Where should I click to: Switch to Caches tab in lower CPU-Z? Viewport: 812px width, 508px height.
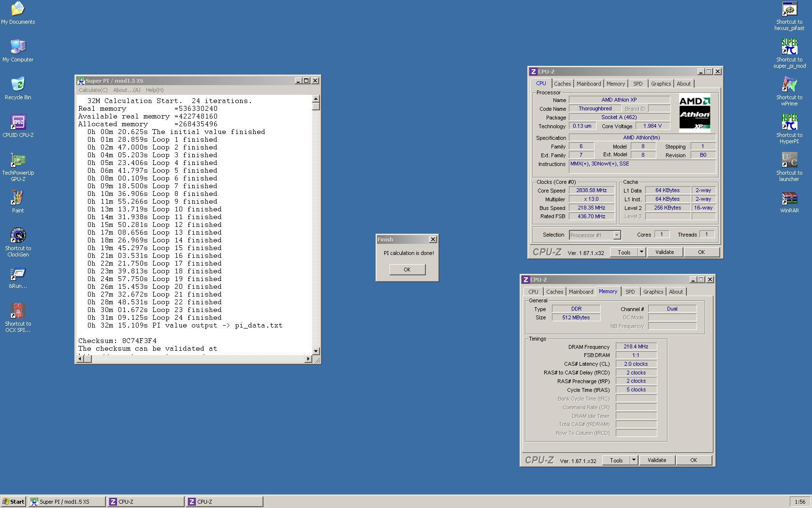(554, 292)
